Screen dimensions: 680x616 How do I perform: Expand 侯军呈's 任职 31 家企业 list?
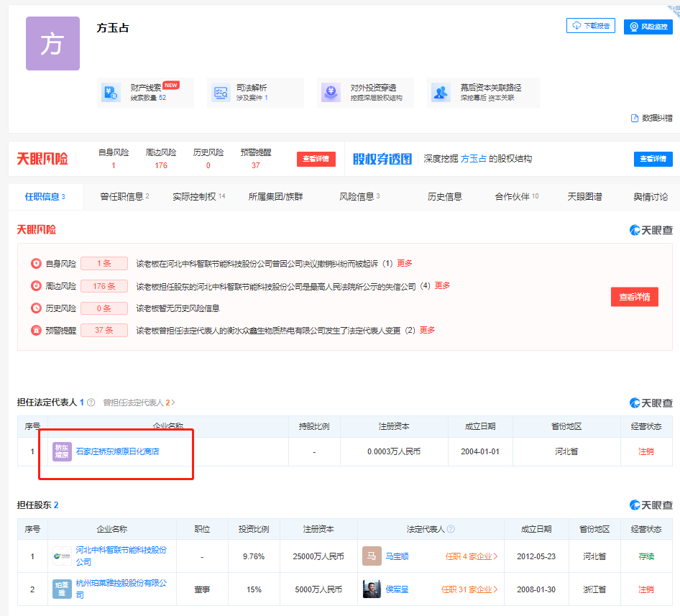pyautogui.click(x=469, y=589)
